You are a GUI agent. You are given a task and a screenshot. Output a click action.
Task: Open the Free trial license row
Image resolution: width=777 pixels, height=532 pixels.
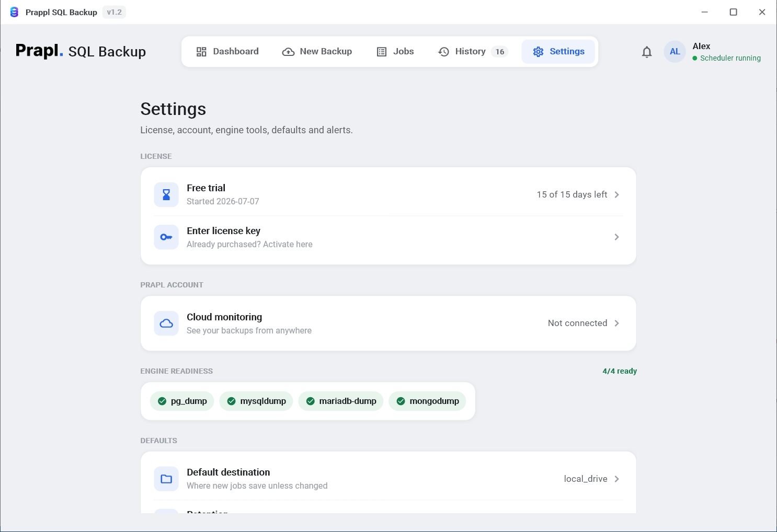[389, 194]
